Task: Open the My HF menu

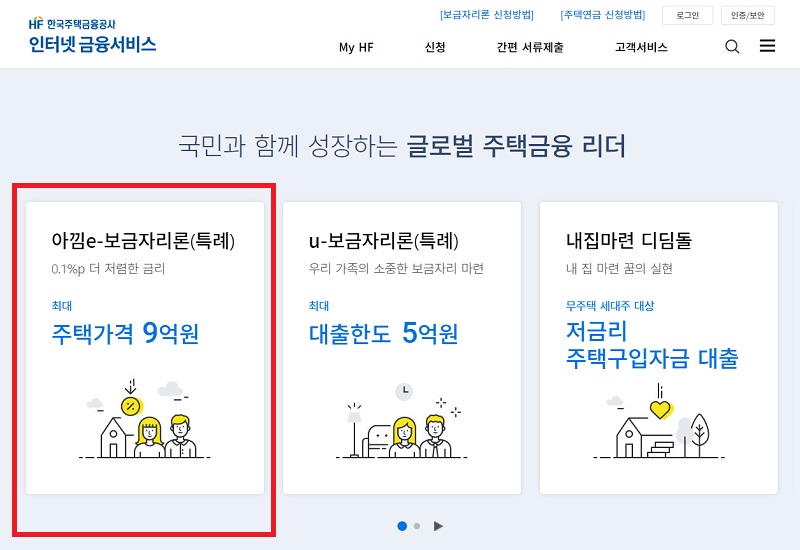Action: (x=356, y=47)
